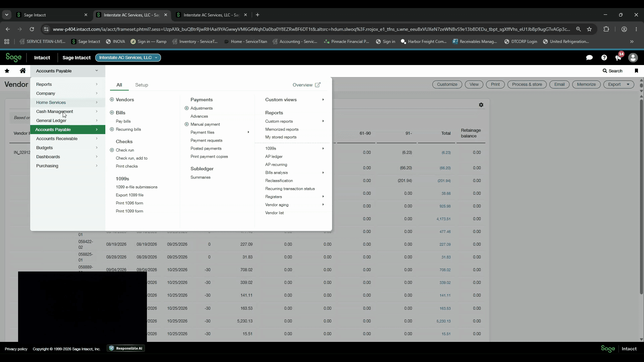Open browser extensions puzzle icon

click(x=606, y=29)
